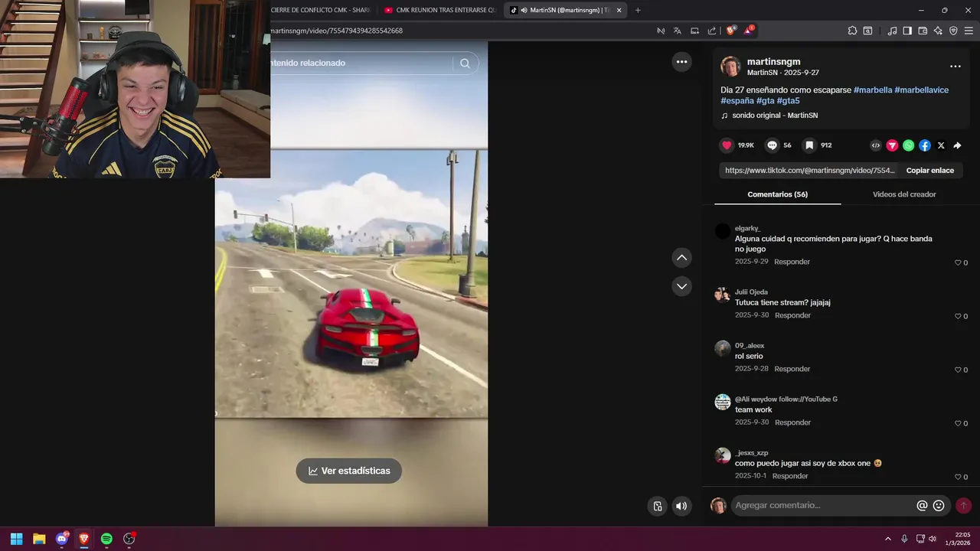Reply to the team work comment

(x=792, y=422)
